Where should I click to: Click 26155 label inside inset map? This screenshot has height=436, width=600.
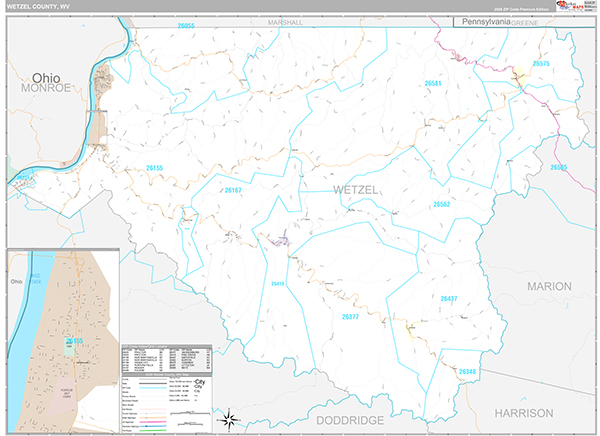coord(74,341)
